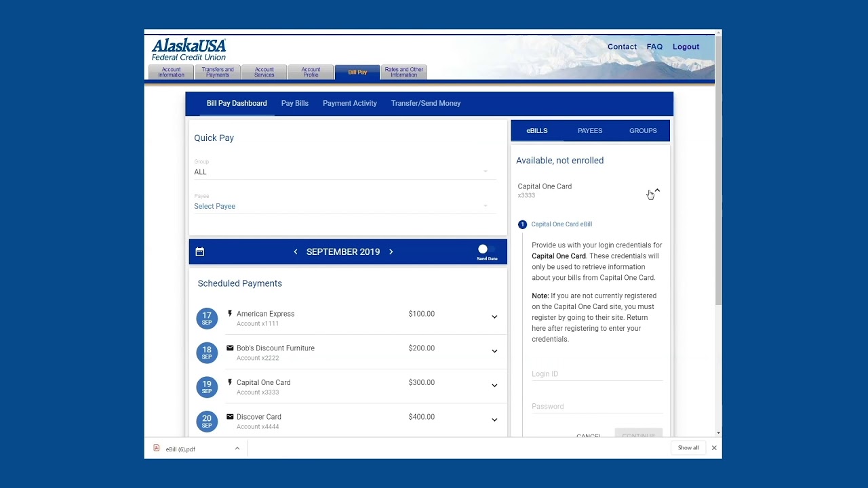The height and width of the screenshot is (488, 868).
Task: Click the American Express electronic payment bolt icon
Action: point(230,314)
